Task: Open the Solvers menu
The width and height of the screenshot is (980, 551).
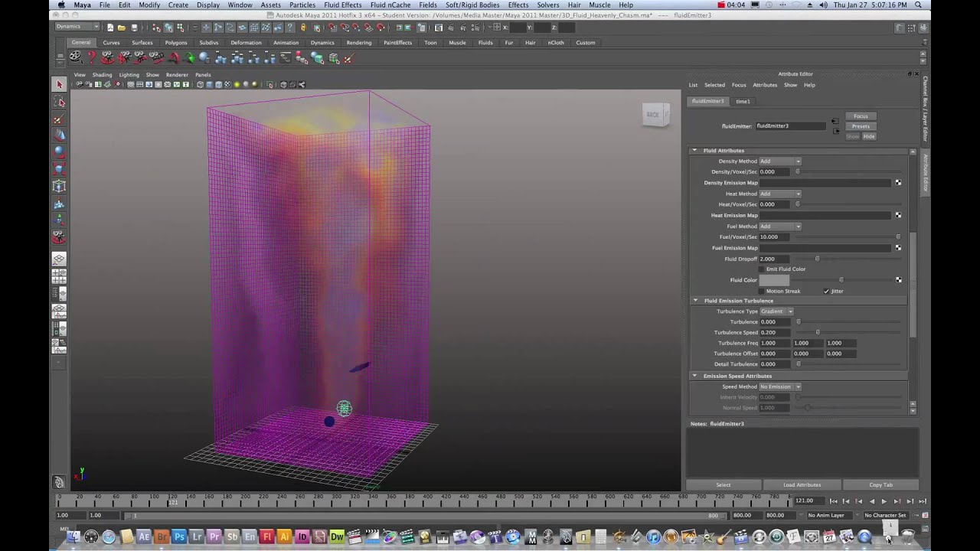Action: click(x=548, y=5)
